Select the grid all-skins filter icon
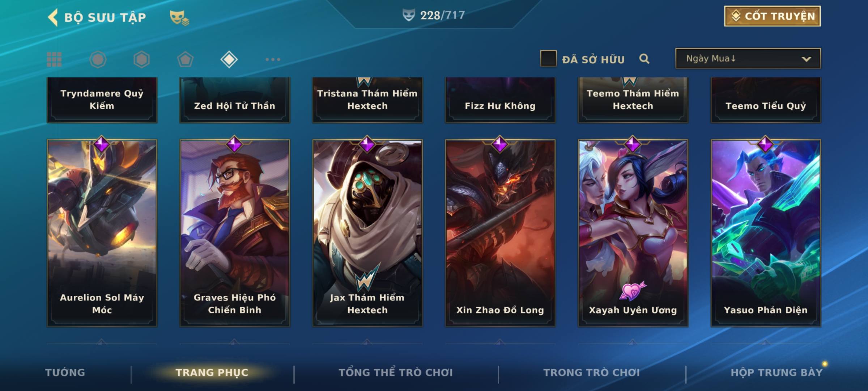The height and width of the screenshot is (391, 868). click(54, 59)
